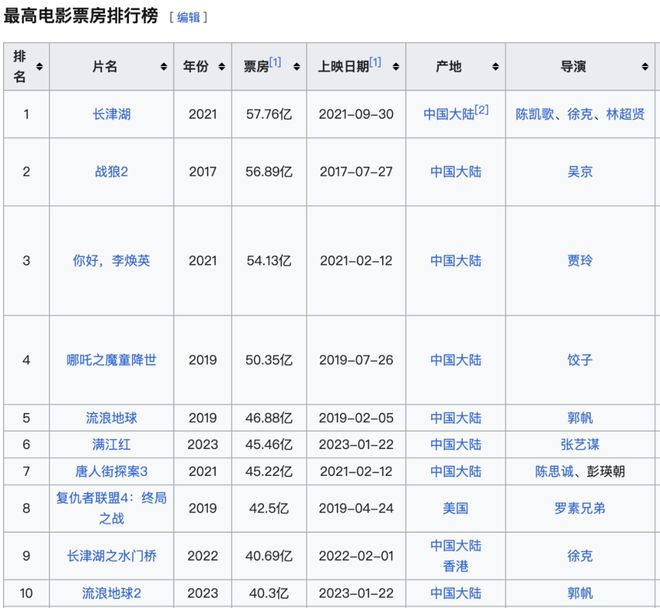Sort table by 票房 column arrows

point(297,67)
